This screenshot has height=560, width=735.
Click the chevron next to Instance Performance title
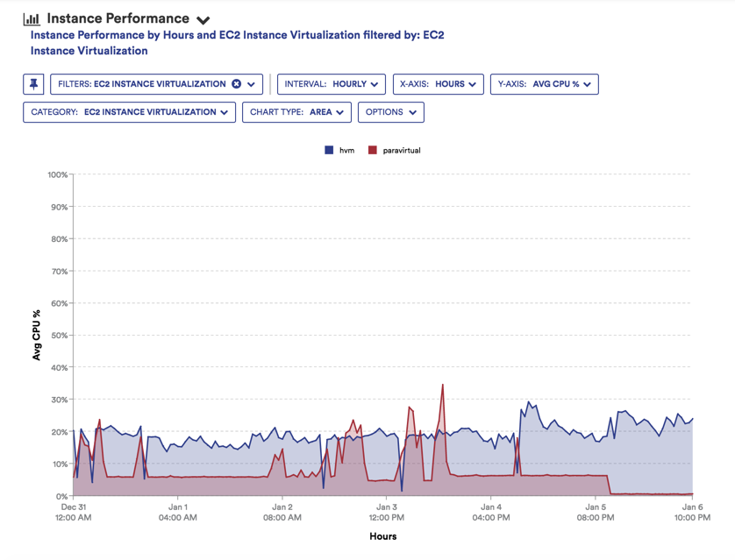point(202,18)
